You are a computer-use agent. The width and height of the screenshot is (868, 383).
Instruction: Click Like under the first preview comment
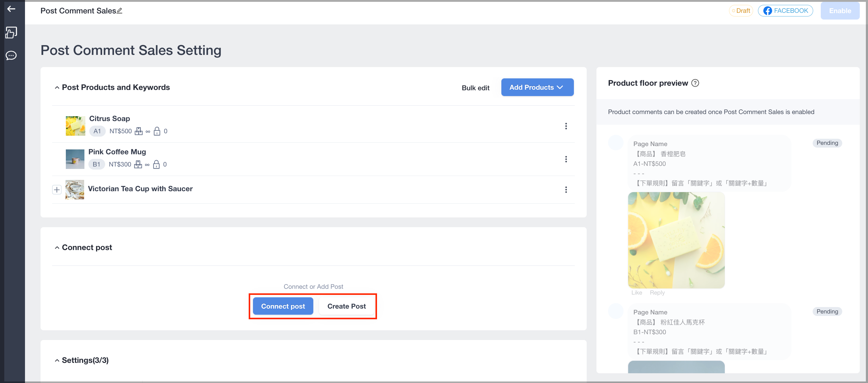click(x=637, y=293)
